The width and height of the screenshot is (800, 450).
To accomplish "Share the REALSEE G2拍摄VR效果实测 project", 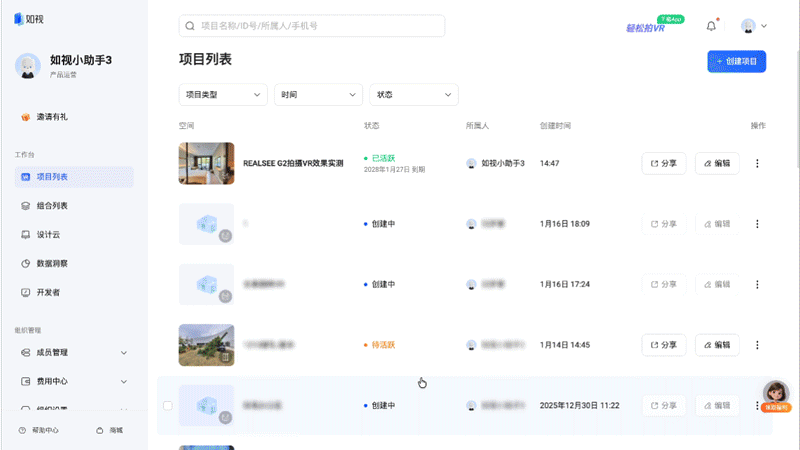I will pyautogui.click(x=664, y=163).
